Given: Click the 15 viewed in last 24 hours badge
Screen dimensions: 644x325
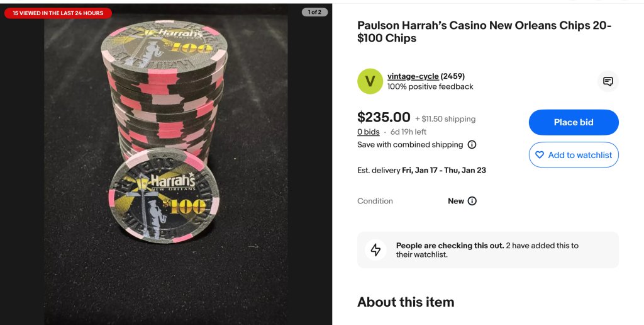Looking at the screenshot, I should (x=58, y=13).
